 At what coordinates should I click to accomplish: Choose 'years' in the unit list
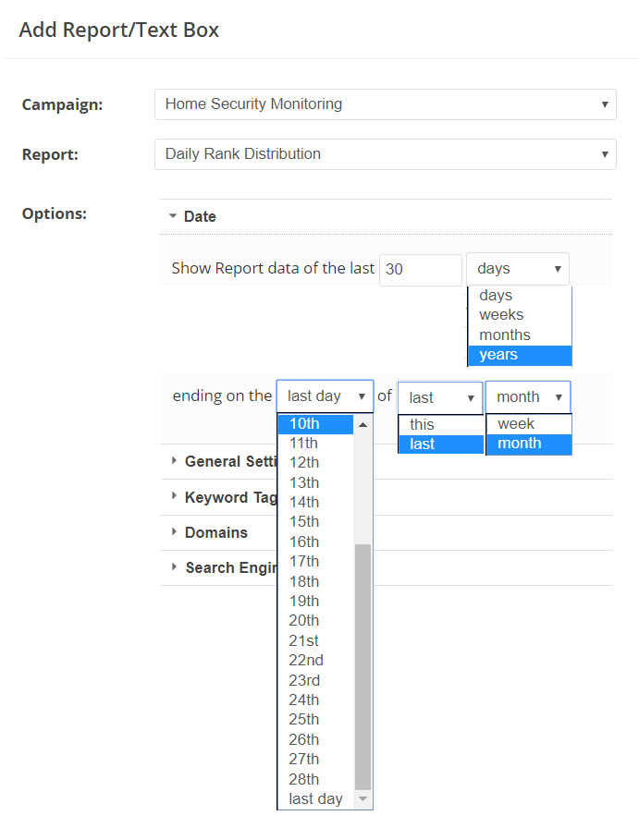coord(499,355)
